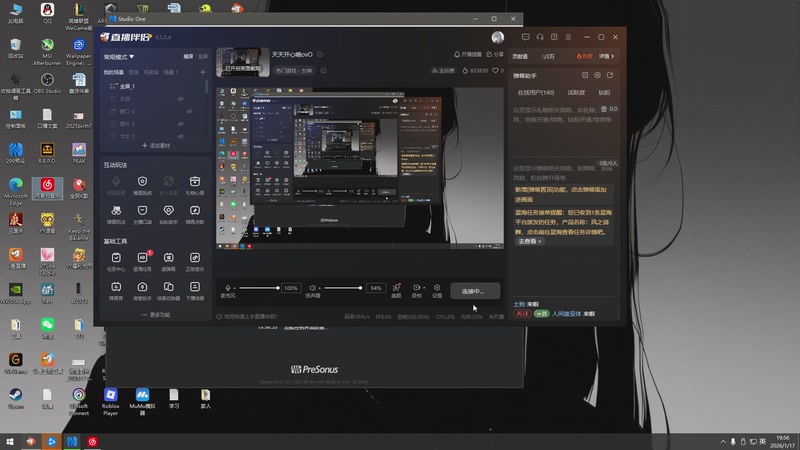
Task: Toggle visibility of the second source row
Action: 181,99
